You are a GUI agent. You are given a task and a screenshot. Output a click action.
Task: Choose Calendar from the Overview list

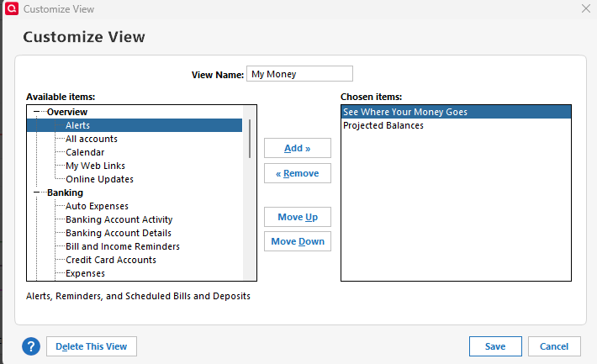tap(85, 152)
